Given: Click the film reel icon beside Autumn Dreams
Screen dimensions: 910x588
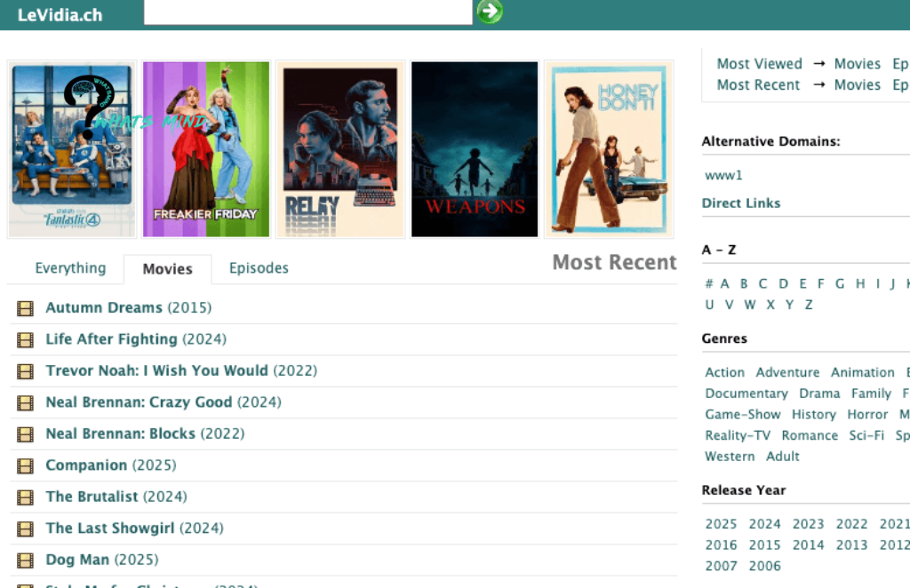Looking at the screenshot, I should point(26,307).
